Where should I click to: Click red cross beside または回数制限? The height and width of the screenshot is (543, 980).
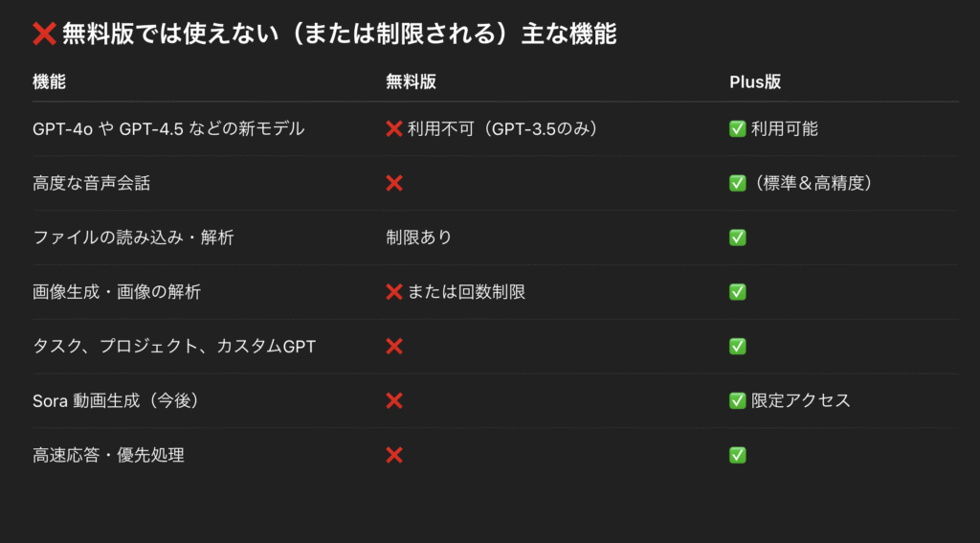point(394,291)
